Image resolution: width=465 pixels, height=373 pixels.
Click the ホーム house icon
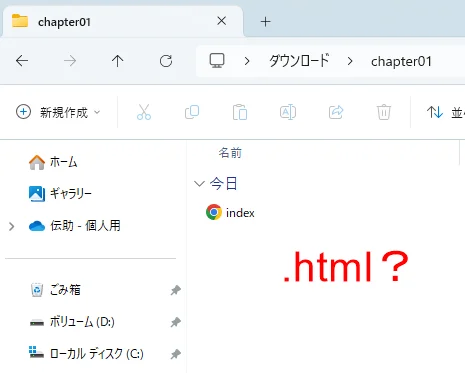coord(37,162)
